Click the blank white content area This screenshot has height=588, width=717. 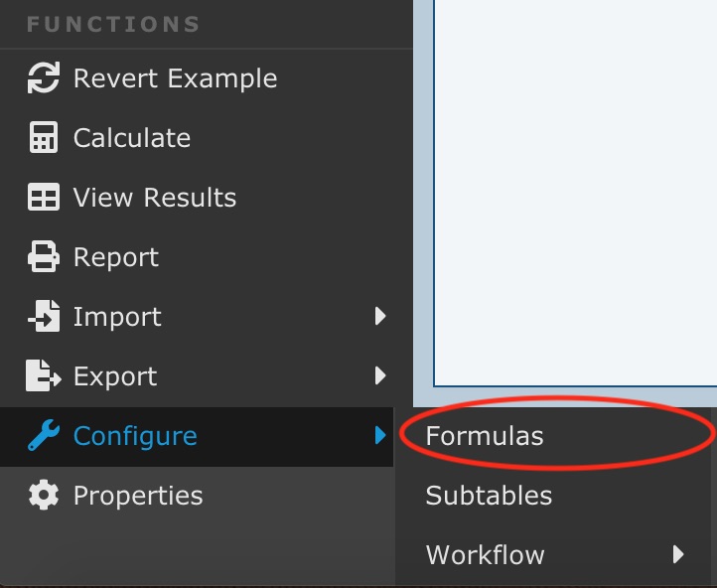(x=574, y=189)
